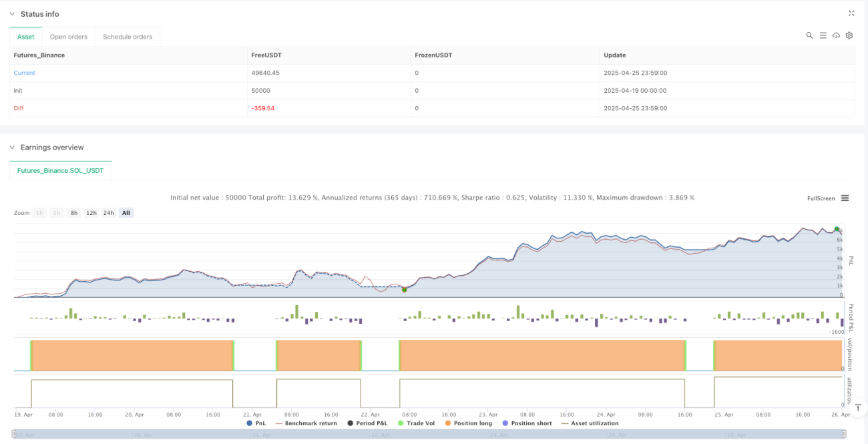Screen dimensions: 868x444
Task: Click the search icon in Status info
Action: (809, 35)
